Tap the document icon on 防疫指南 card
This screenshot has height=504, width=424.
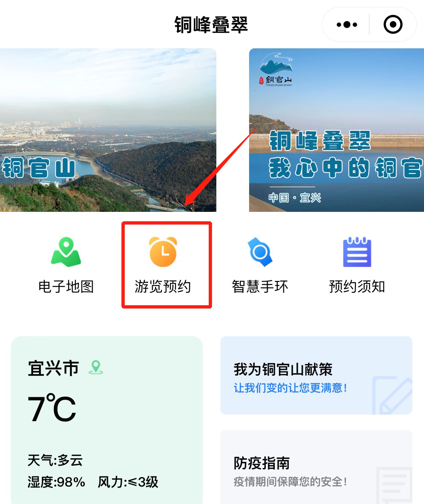tap(395, 485)
